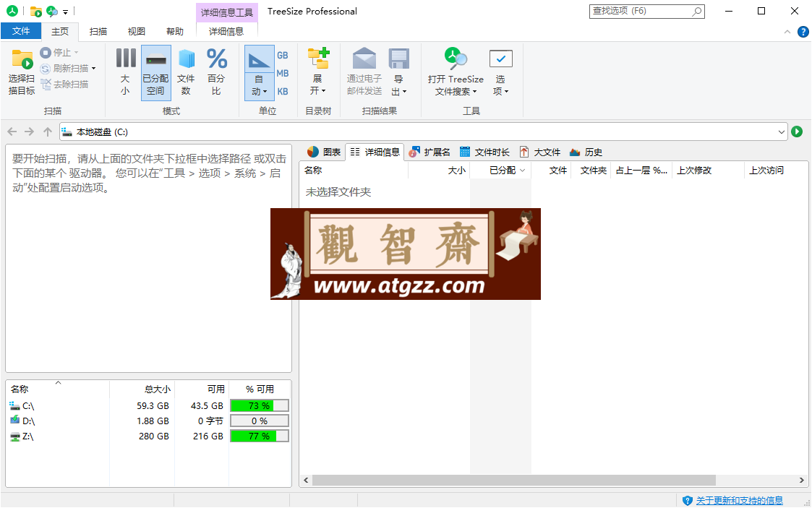Open the 详细信息 contextual ribbon tab
The height and width of the screenshot is (508, 812).
[x=226, y=32]
